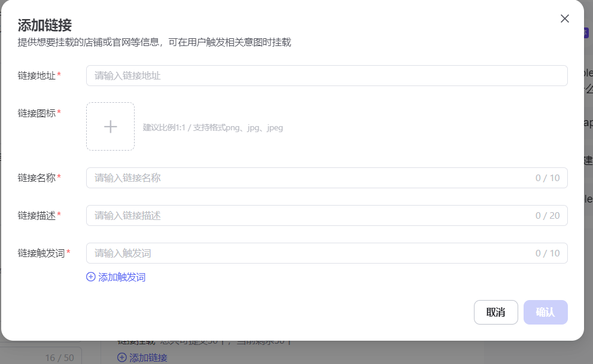
Task: Click the X to close the 添加链接 dialog
Action: 564,19
